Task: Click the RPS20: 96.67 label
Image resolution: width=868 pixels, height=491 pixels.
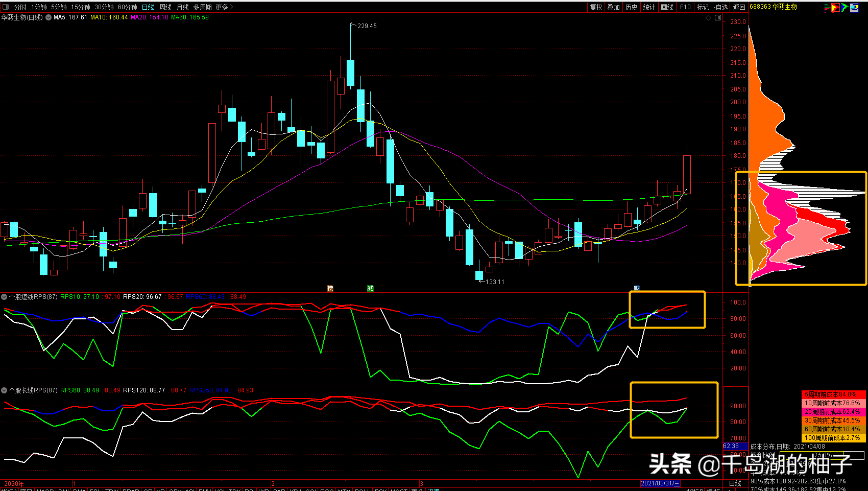Action: pos(142,297)
